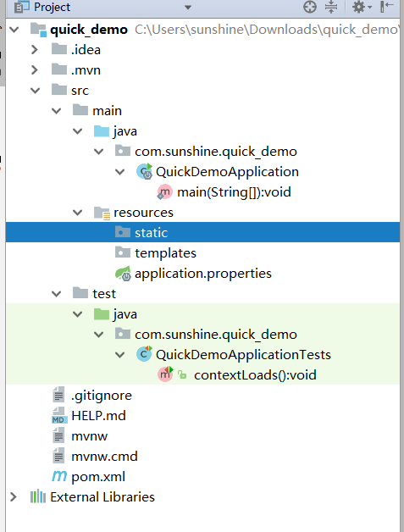The image size is (404, 532).
Task: Click the QuickDemoApplication class icon
Action: click(145, 172)
